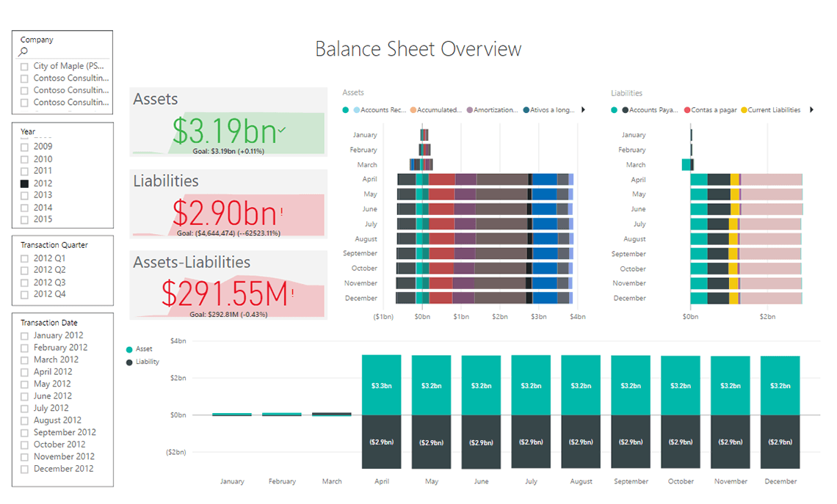Open the Assets-Liabilities $291.55M KPI card
837x504 pixels.
pyautogui.click(x=228, y=285)
